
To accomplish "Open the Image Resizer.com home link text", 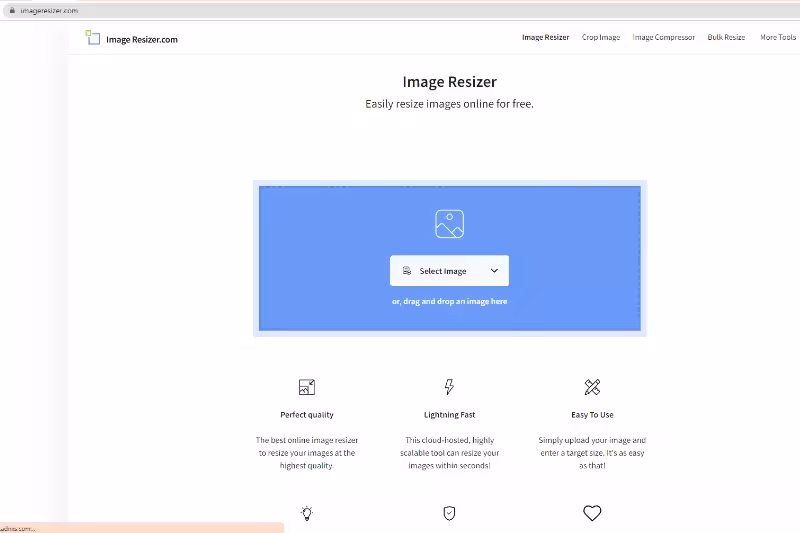I will coord(142,40).
